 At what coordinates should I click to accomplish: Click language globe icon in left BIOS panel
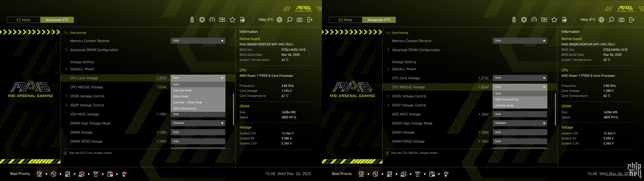pos(279,20)
